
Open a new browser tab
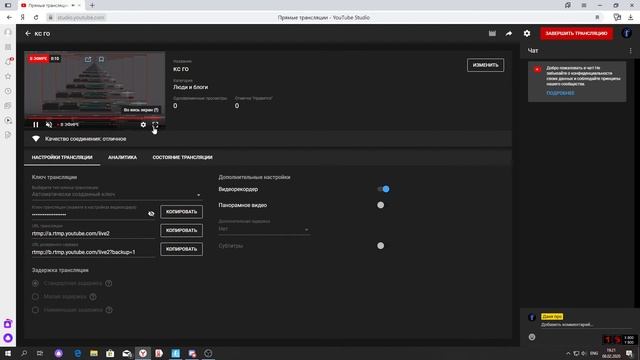(x=92, y=5)
